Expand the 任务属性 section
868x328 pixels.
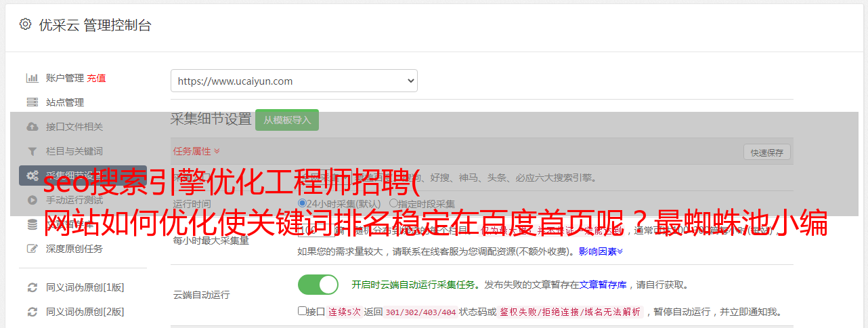click(196, 151)
